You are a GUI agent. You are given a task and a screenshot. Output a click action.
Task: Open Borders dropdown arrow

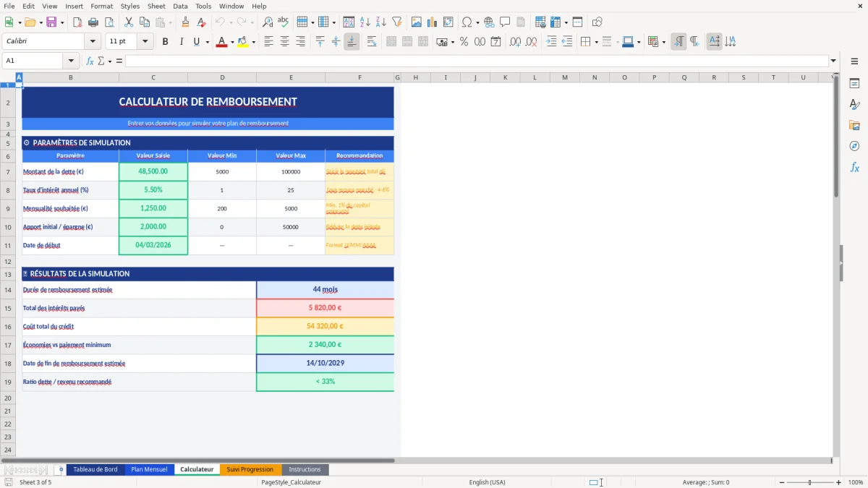pyautogui.click(x=596, y=42)
